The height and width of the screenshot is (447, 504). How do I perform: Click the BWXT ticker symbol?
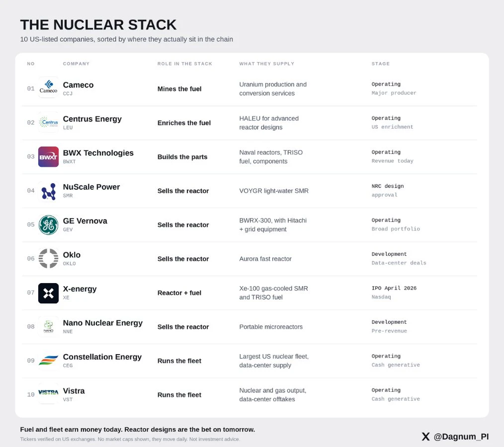coord(70,161)
